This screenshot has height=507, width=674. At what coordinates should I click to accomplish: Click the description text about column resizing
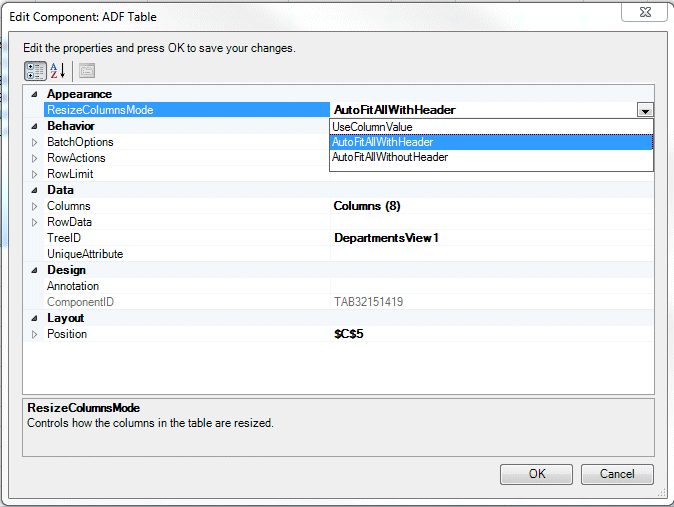tap(150, 423)
